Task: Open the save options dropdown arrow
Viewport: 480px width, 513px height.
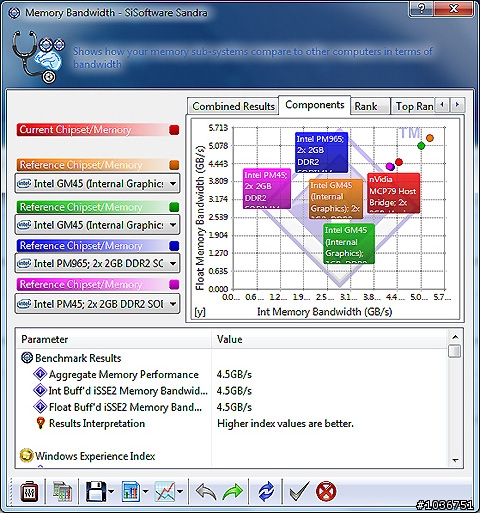Action: (111, 491)
